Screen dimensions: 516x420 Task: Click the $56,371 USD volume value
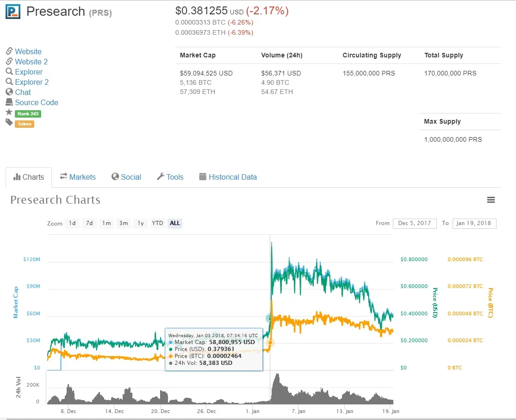[x=281, y=73]
